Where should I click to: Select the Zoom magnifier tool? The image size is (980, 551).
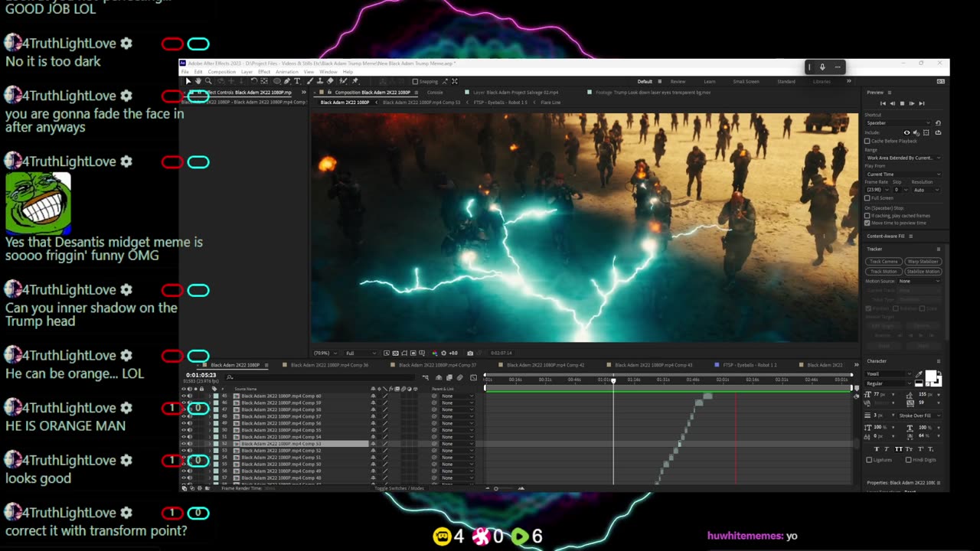(208, 81)
